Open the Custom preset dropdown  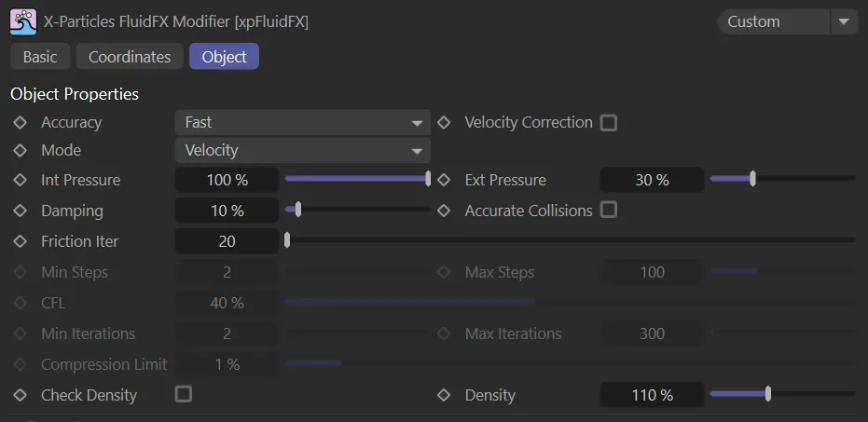coord(786,21)
